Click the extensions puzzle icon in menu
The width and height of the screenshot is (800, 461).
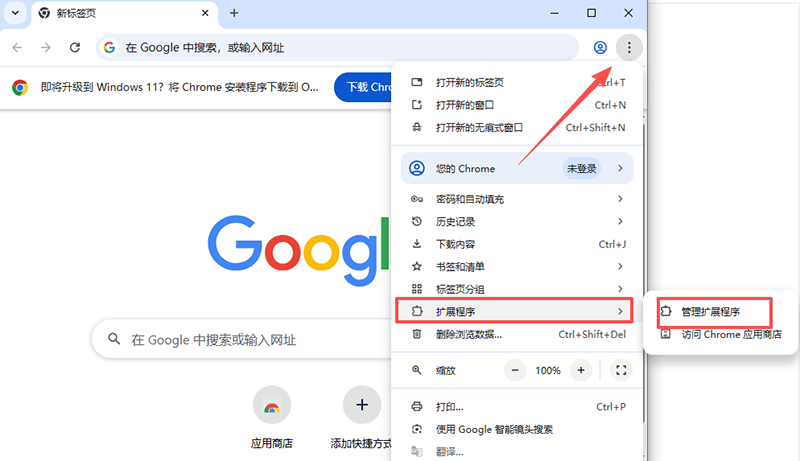click(x=417, y=311)
